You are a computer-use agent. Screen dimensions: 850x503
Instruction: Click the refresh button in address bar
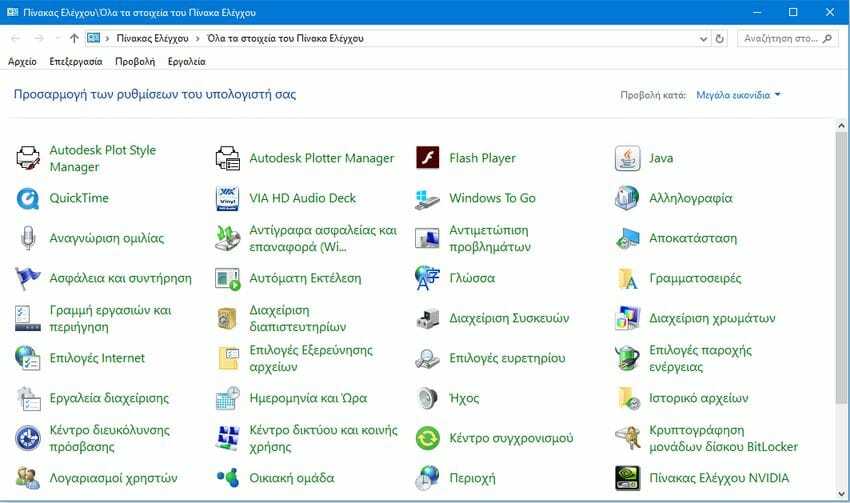(x=719, y=38)
